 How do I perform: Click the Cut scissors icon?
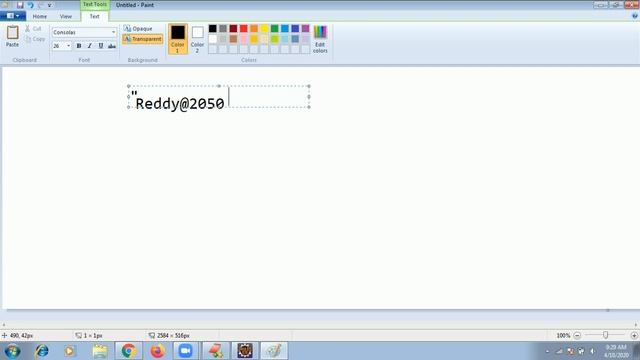pyautogui.click(x=27, y=29)
